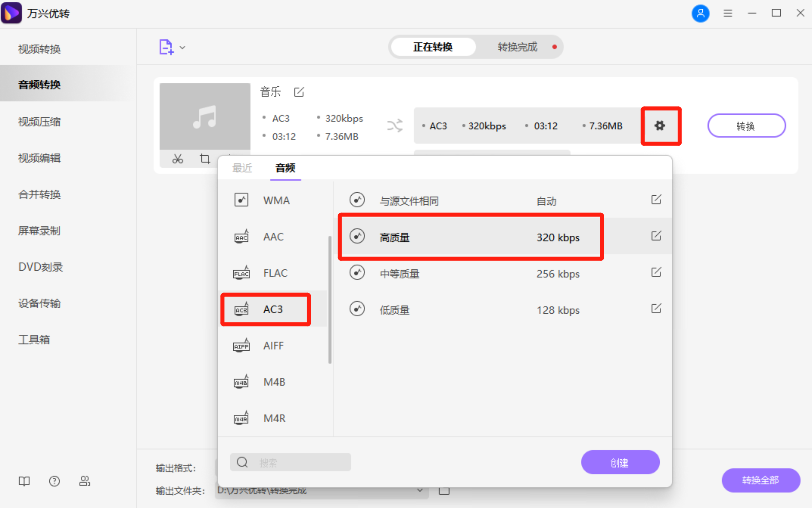Select the trim scissors tool under the thumbnail
Viewport: 812px width, 508px height.
178,159
